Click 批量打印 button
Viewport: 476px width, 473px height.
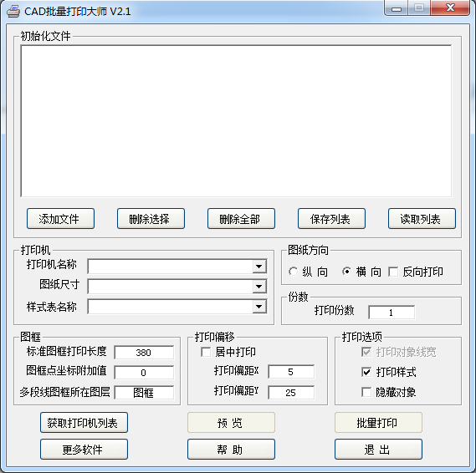coord(378,422)
